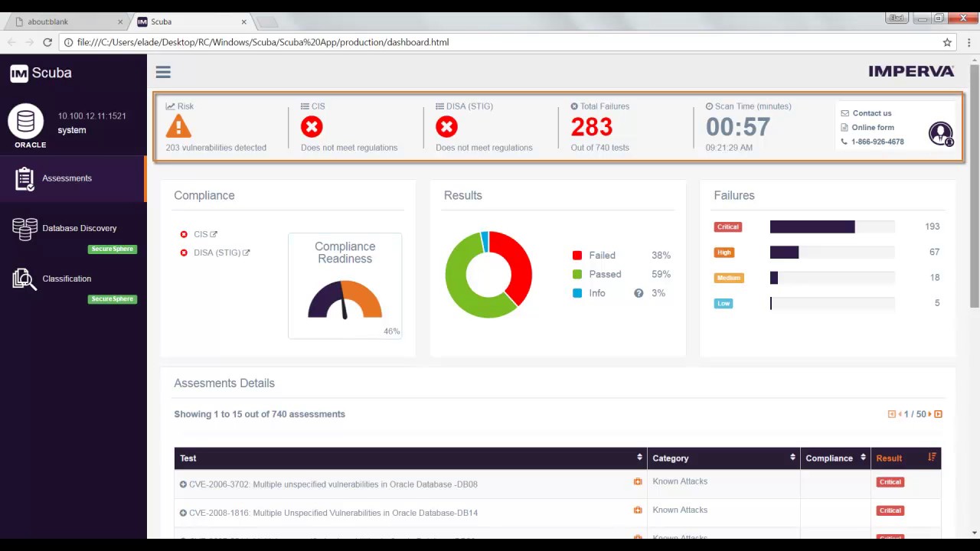Click the Oracle database icon
The image size is (980, 551).
26,122
